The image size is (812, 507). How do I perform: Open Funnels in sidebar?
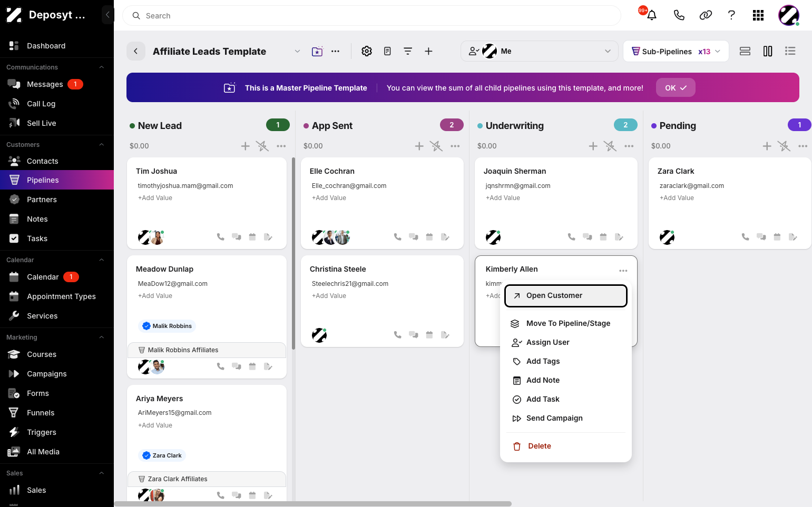[x=57, y=413]
